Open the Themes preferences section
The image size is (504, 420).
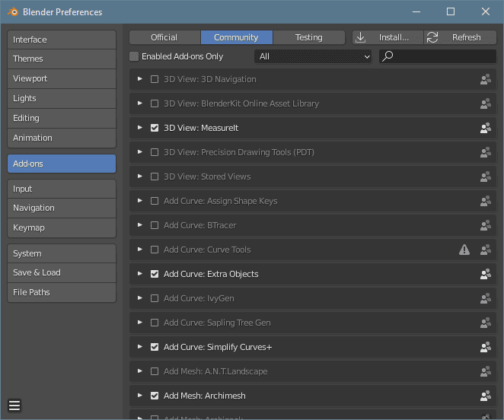pos(62,59)
